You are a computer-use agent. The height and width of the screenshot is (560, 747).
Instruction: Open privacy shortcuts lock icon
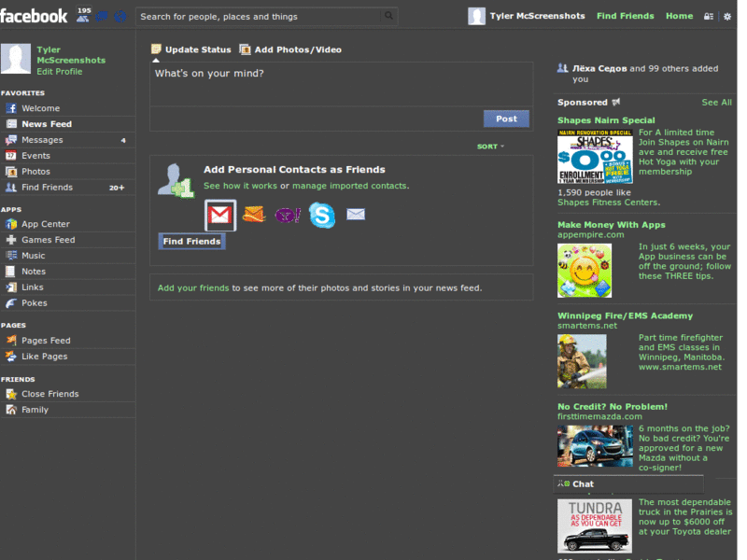click(x=709, y=16)
